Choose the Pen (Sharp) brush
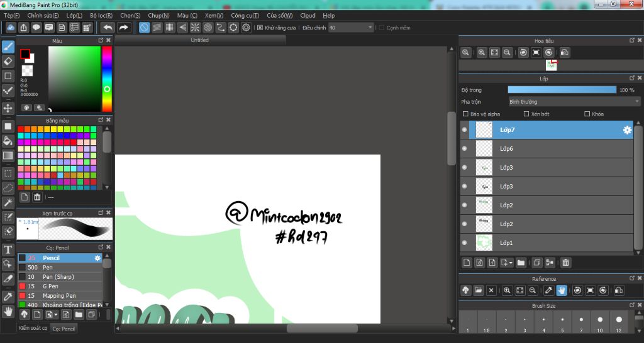Screen dimensions: 644x343 pyautogui.click(x=60, y=276)
